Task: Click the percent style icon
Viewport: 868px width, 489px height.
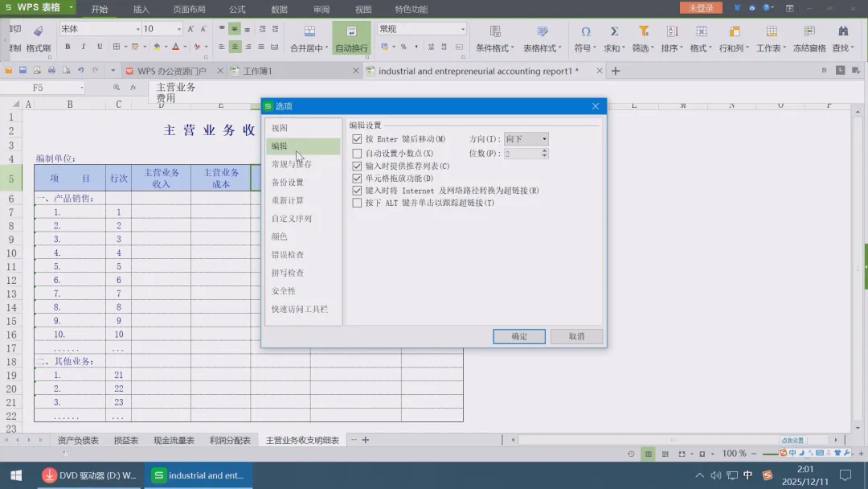Action: pos(403,47)
